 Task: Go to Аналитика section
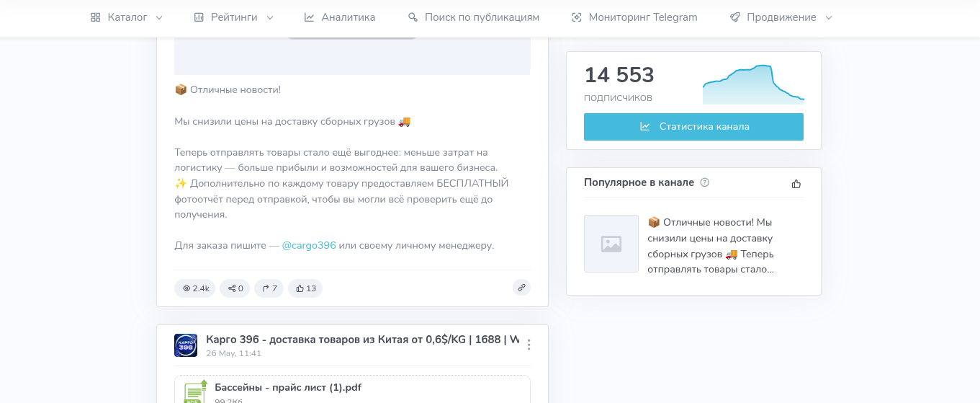pyautogui.click(x=340, y=17)
